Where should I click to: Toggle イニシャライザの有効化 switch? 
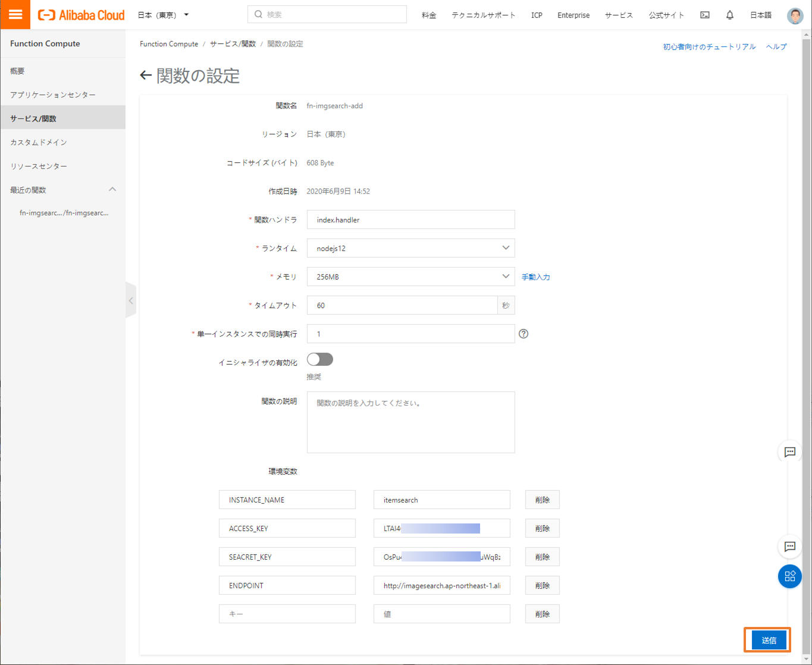click(x=320, y=359)
